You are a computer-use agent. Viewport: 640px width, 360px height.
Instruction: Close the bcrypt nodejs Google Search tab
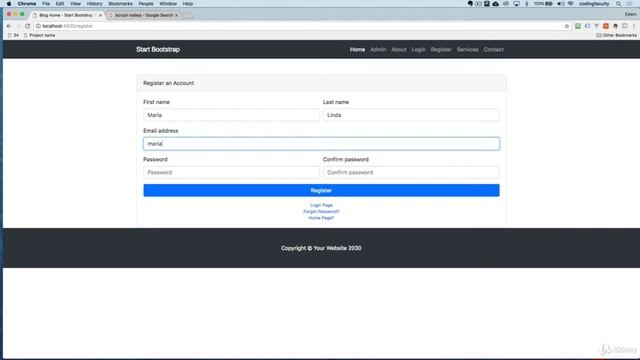point(176,15)
